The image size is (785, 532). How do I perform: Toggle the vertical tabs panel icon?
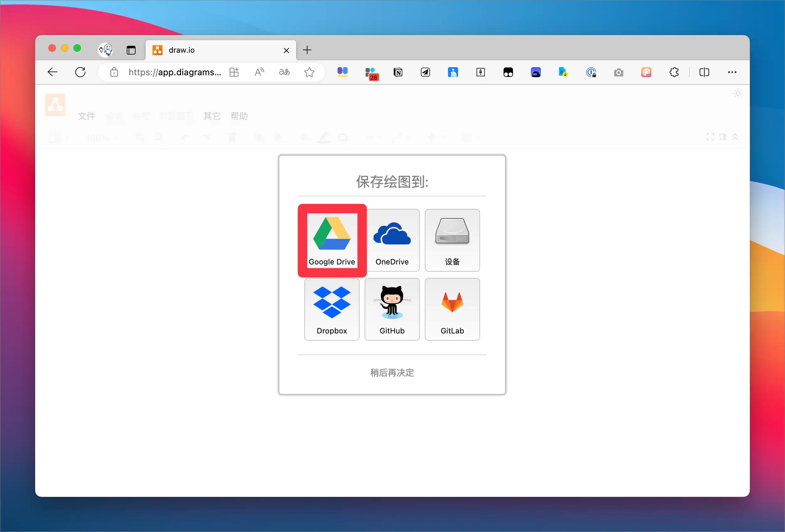pyautogui.click(x=131, y=50)
